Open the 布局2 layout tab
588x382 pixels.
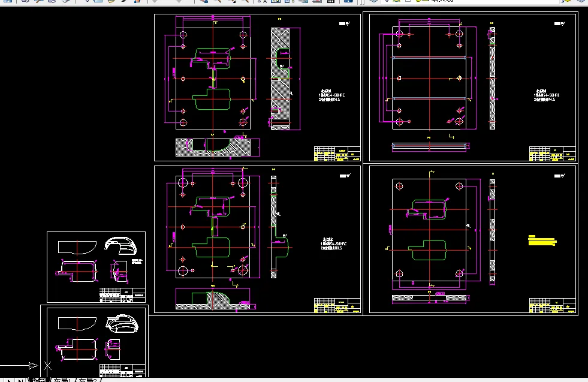click(x=88, y=380)
